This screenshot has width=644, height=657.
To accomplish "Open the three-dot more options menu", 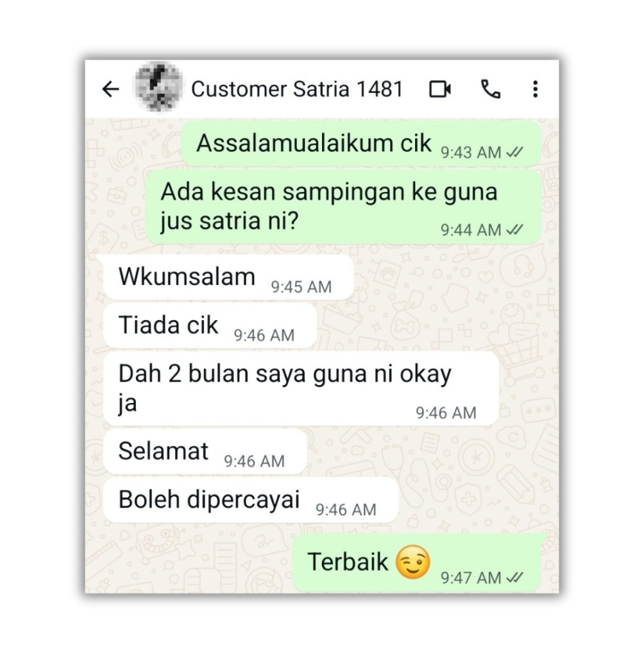I will point(535,89).
